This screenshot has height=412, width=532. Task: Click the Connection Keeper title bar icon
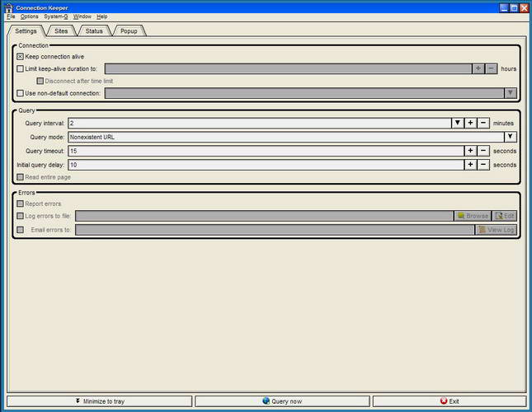click(x=8, y=7)
